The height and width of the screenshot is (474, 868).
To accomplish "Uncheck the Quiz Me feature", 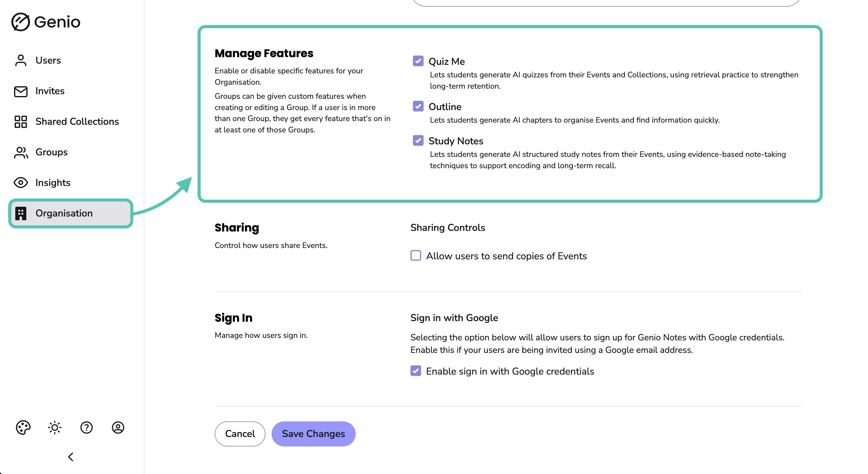I will [x=418, y=61].
